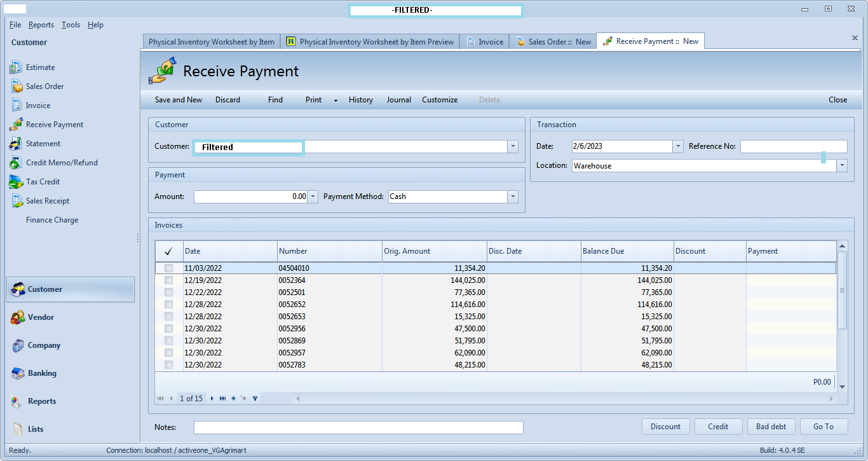Screen dimensions: 868x461
Task: Open Invoice in the sidebar
Action: pos(37,106)
